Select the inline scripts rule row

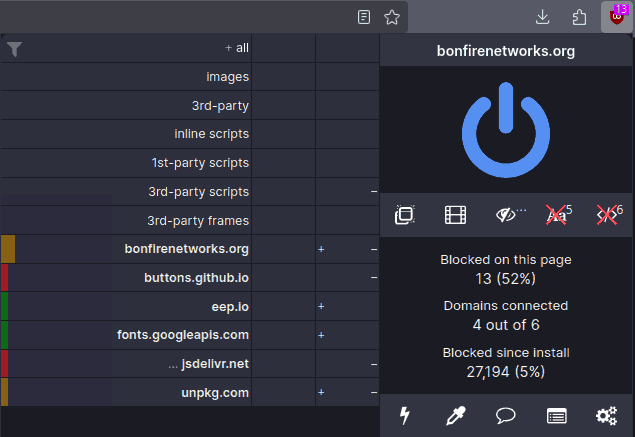pyautogui.click(x=126, y=134)
